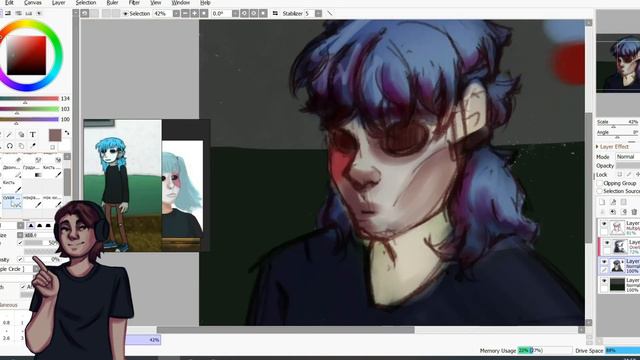Click the zoom out minus button
The image size is (640, 360).
tap(185, 13)
